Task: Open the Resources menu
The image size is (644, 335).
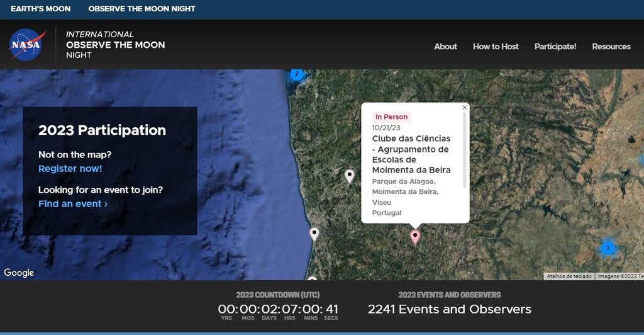Action: (611, 47)
